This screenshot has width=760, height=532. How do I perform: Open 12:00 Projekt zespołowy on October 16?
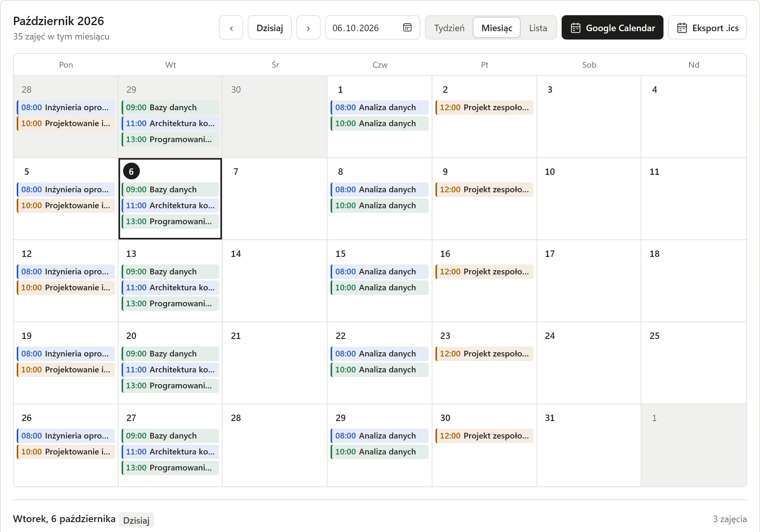coord(484,272)
